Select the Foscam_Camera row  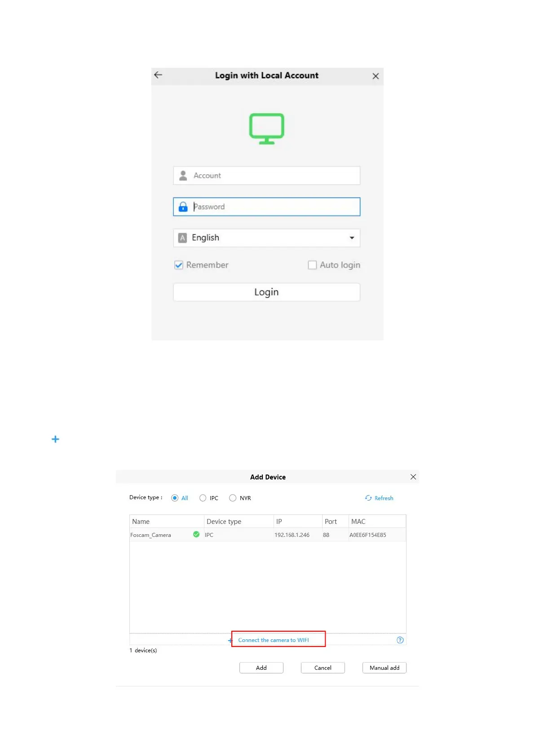click(x=268, y=535)
